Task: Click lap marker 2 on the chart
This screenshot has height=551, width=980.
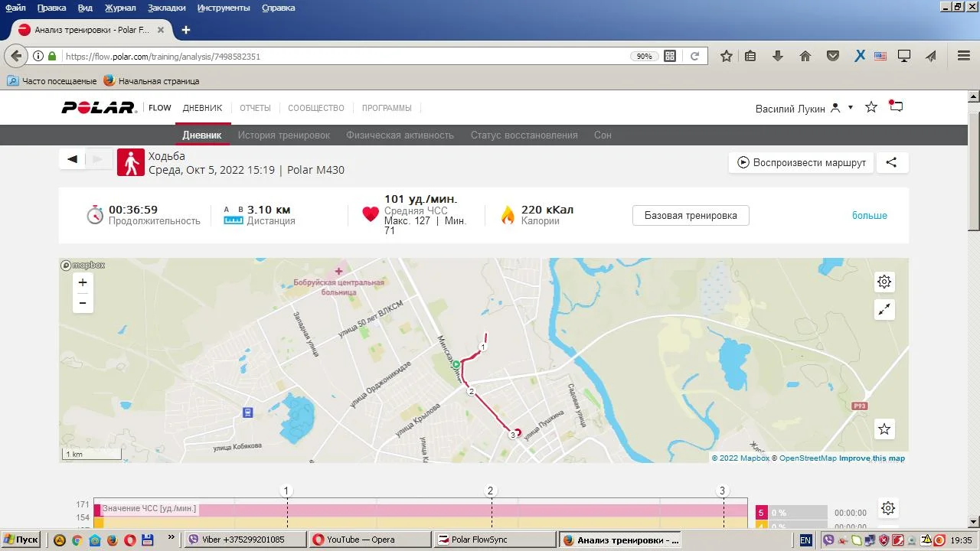Action: (491, 491)
